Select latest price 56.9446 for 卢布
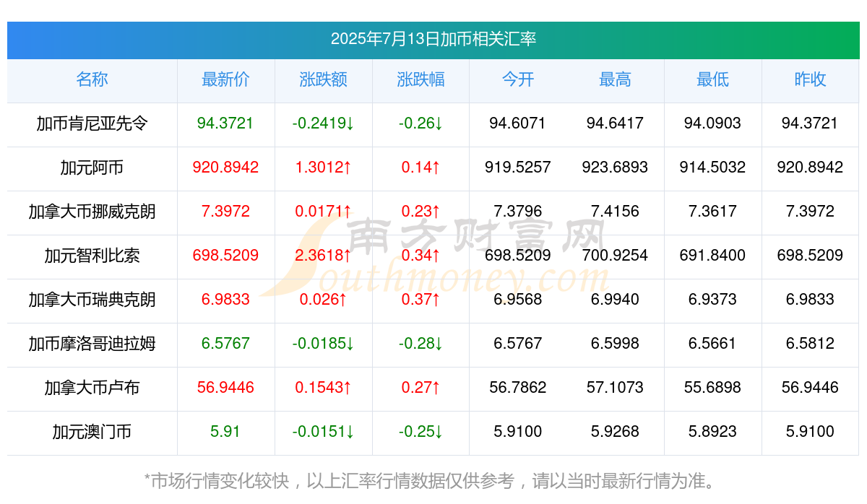Viewport: 867px width, 504px height. pyautogui.click(x=225, y=388)
